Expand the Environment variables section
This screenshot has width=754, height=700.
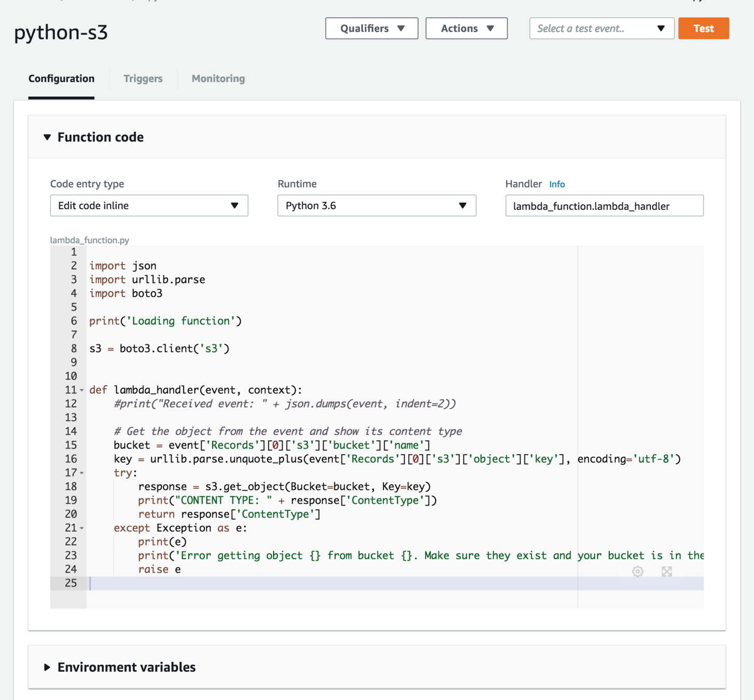(x=47, y=667)
